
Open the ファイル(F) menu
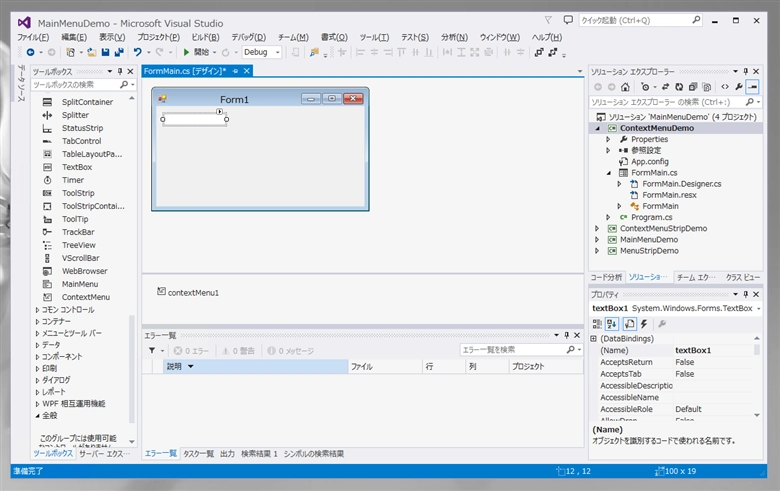coord(33,37)
